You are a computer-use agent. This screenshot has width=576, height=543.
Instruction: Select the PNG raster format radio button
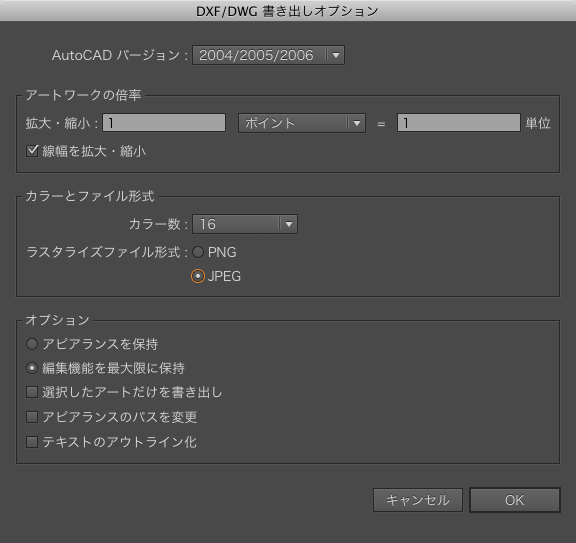[x=198, y=252]
